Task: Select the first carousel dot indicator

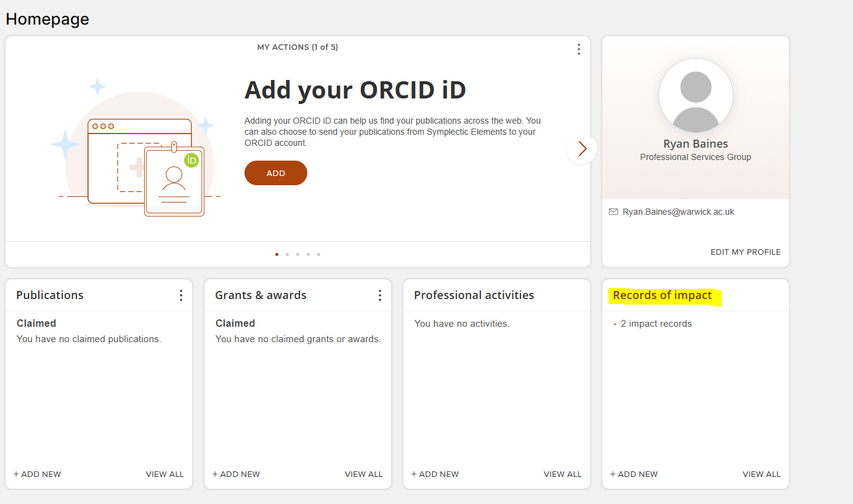Action: coord(277,254)
